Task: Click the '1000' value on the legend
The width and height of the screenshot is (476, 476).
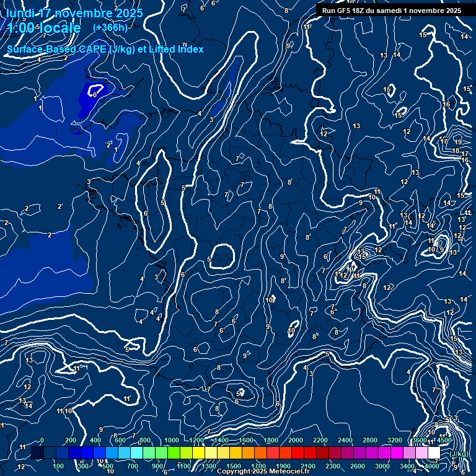Action: 172,440
